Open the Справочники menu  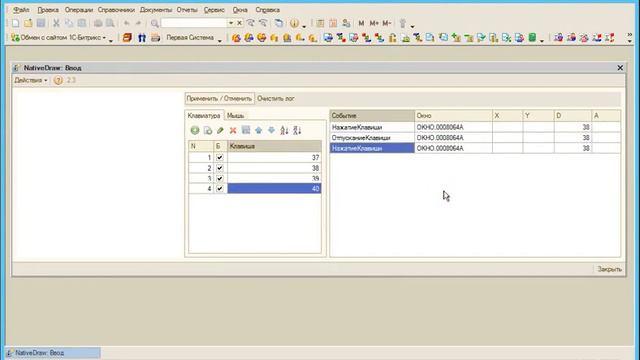point(116,10)
